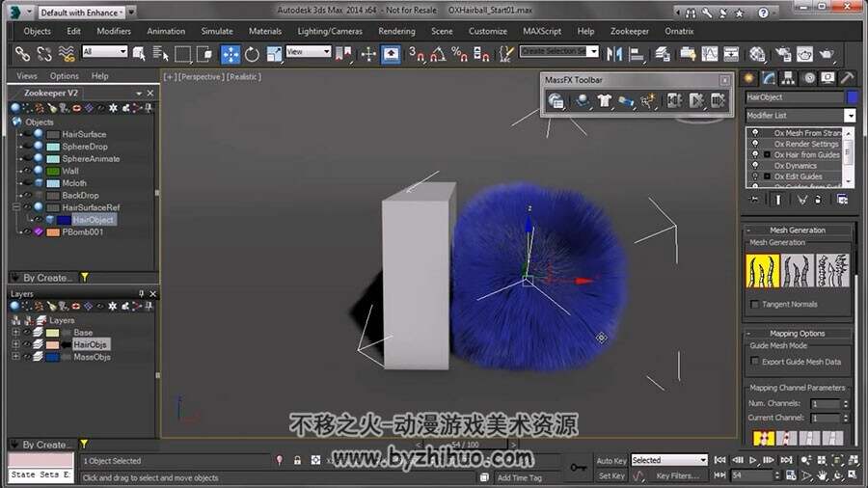Viewport: 868px width, 488px height.
Task: Open the Options menu in explorer panel
Action: point(65,76)
